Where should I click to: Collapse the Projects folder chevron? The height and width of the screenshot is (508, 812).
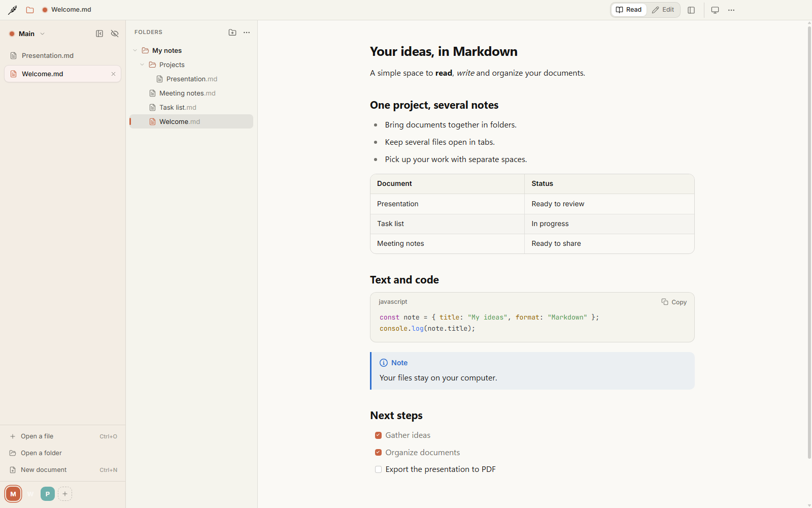tap(142, 65)
